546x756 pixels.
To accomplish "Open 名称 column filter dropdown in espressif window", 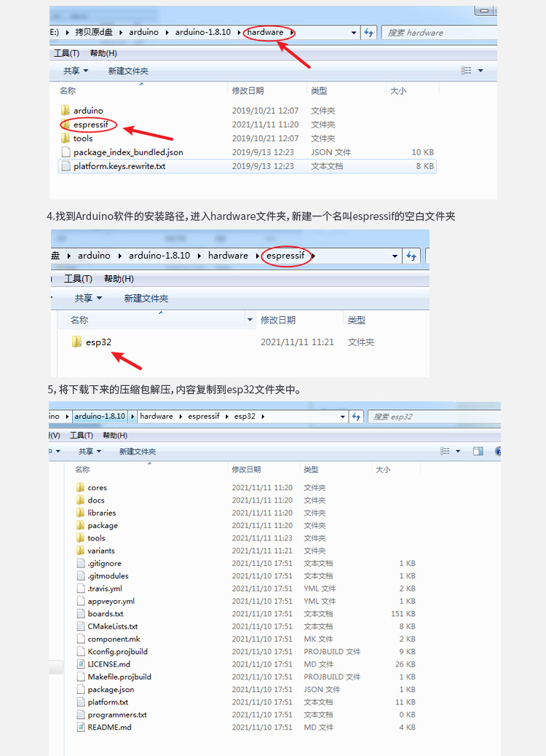I will (x=250, y=320).
